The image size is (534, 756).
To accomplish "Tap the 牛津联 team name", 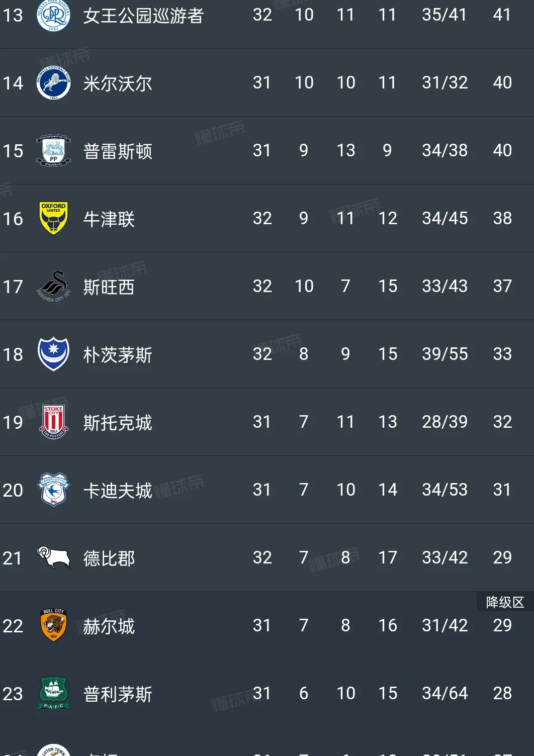I will (x=109, y=219).
